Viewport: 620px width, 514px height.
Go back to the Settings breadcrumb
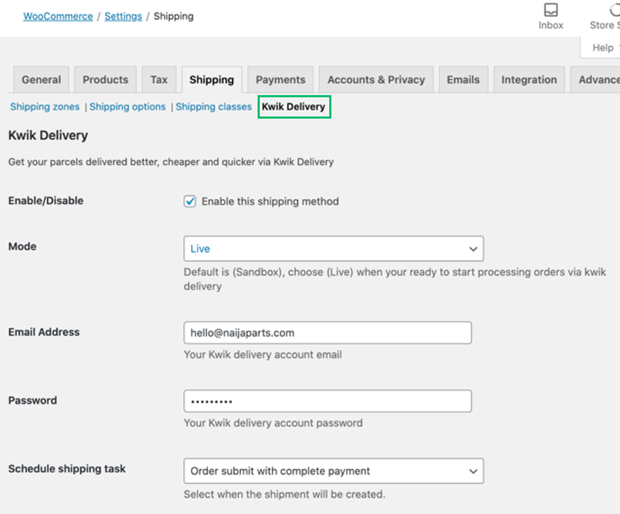tap(123, 17)
